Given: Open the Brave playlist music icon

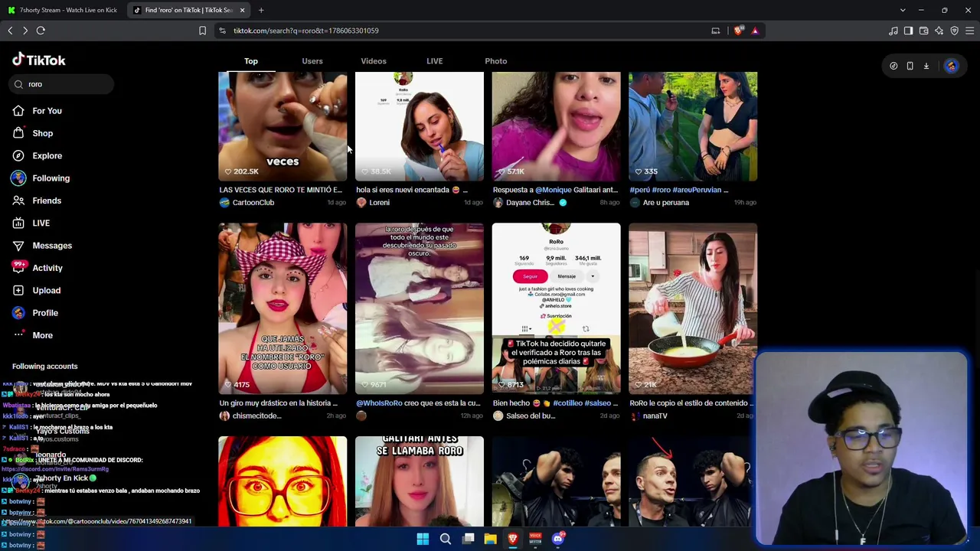Looking at the screenshot, I should pos(893,31).
